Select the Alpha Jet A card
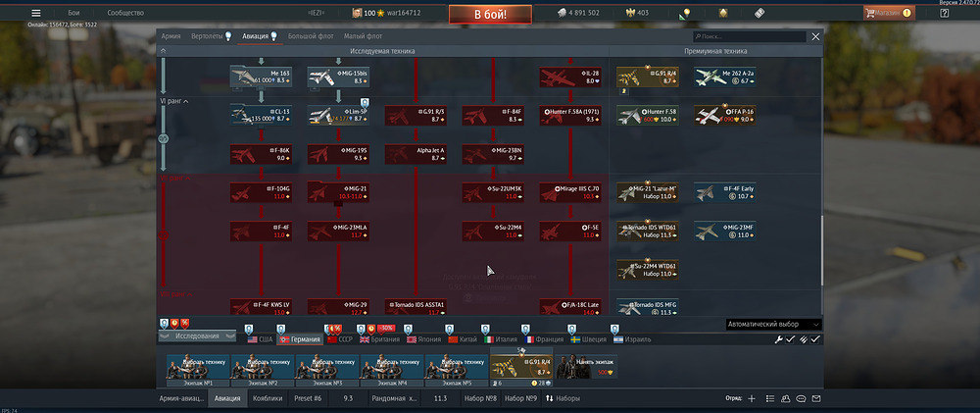 [416, 154]
